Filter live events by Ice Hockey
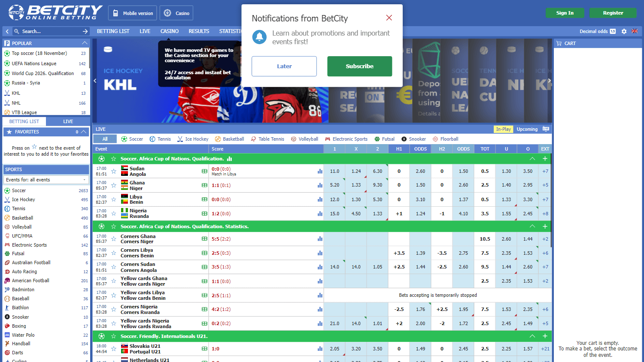644x362 pixels. (x=193, y=139)
